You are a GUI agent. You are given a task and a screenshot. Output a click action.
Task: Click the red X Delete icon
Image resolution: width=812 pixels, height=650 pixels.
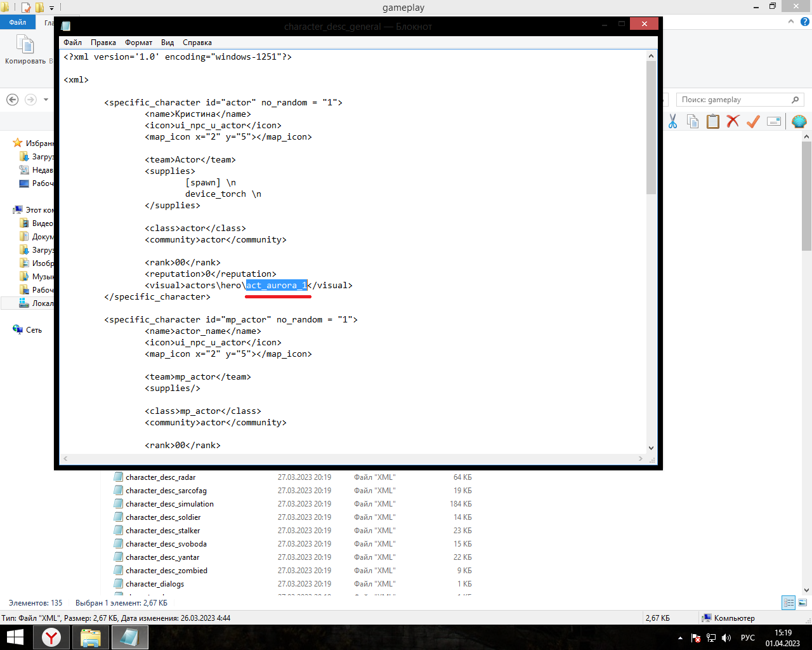tap(733, 121)
